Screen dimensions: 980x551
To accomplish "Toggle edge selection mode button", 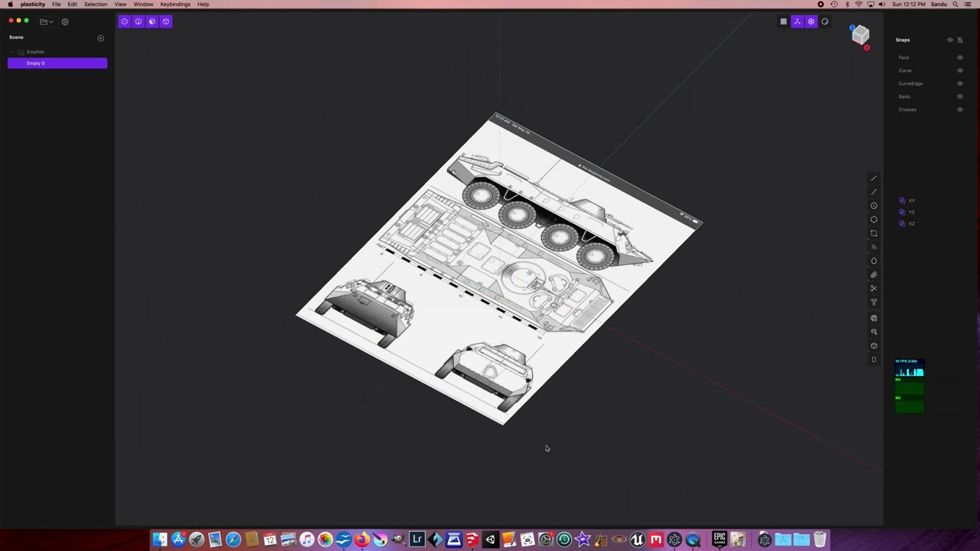I will click(138, 21).
